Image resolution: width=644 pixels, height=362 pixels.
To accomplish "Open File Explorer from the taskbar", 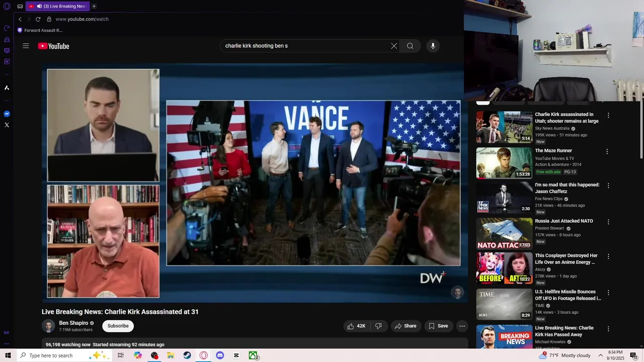I will [171, 355].
